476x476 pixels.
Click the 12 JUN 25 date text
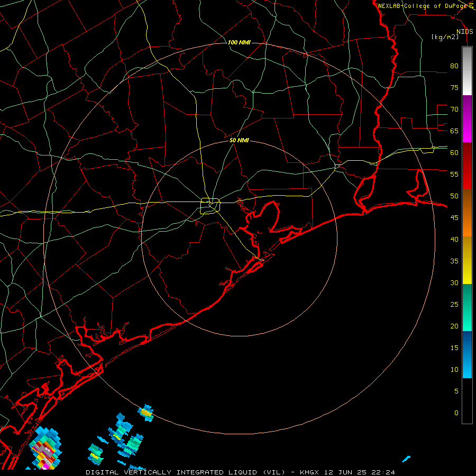coord(346,472)
